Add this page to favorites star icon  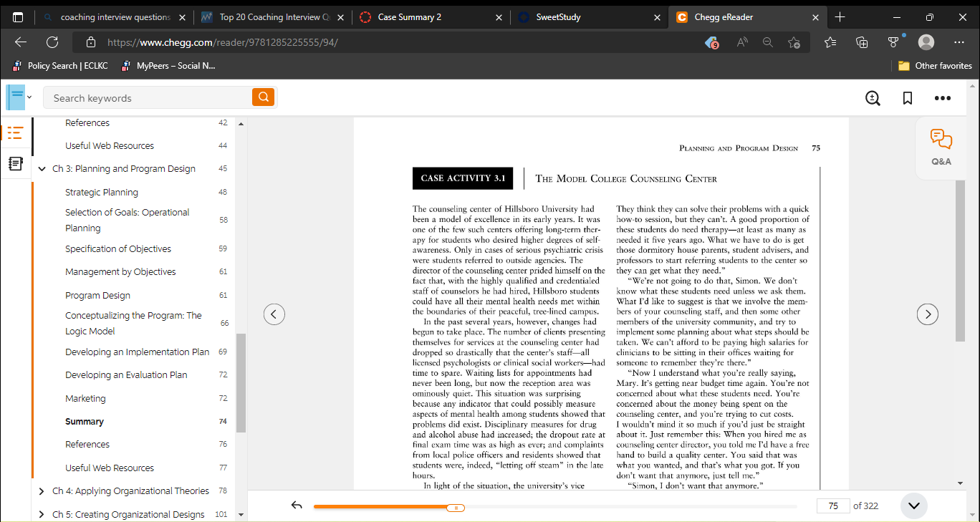794,42
